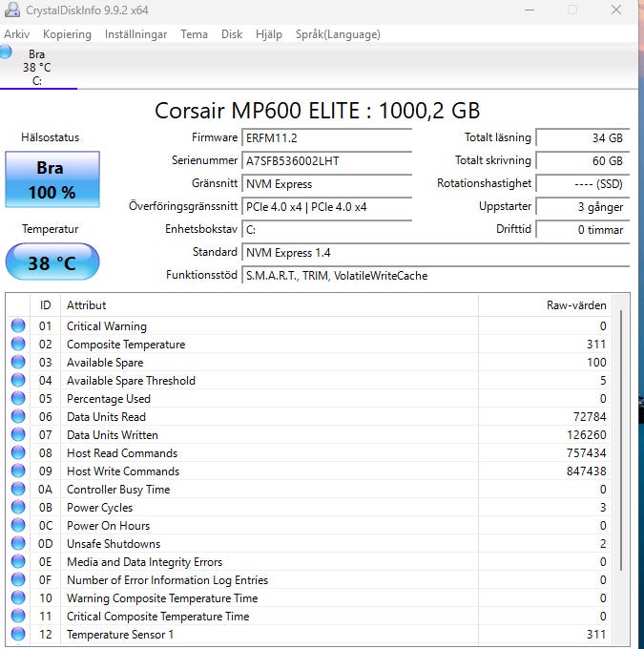Select the Host Write Commands raw value 847438
Image resolution: width=644 pixels, height=649 pixels.
click(587, 471)
